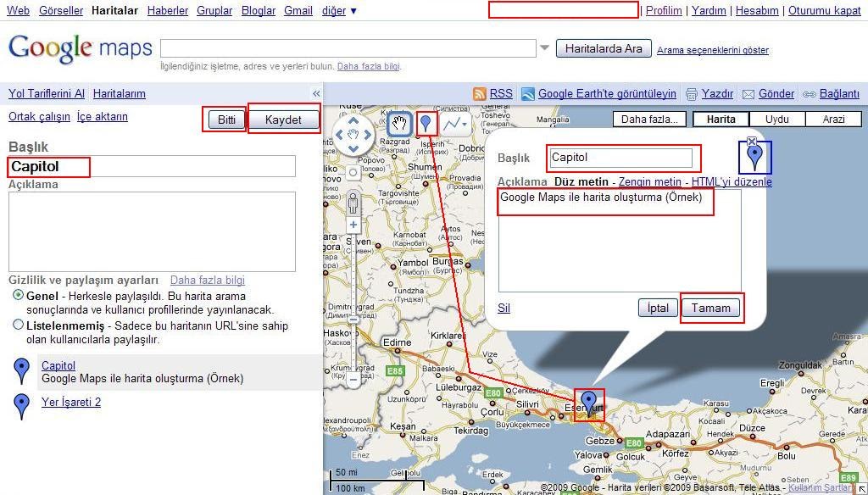Open the Haritalarım tab
The image size is (868, 495).
[x=119, y=93]
